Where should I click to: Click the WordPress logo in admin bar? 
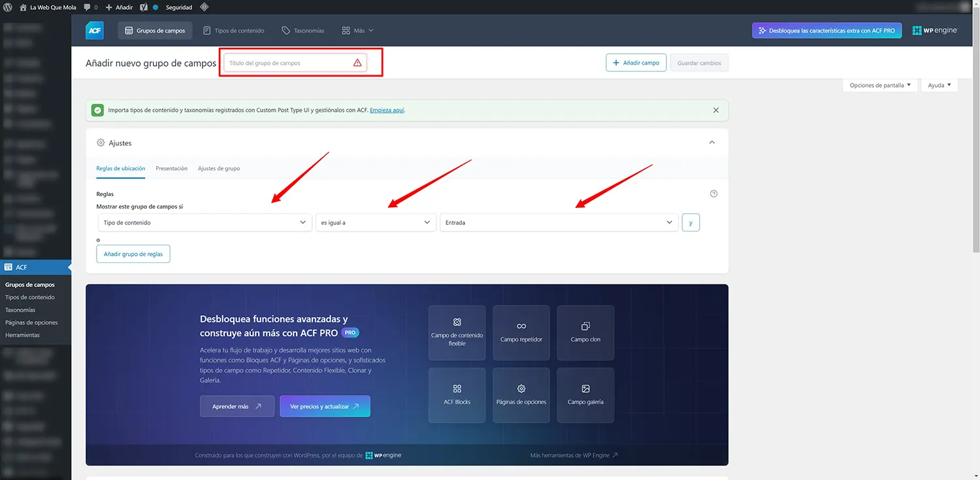[8, 7]
